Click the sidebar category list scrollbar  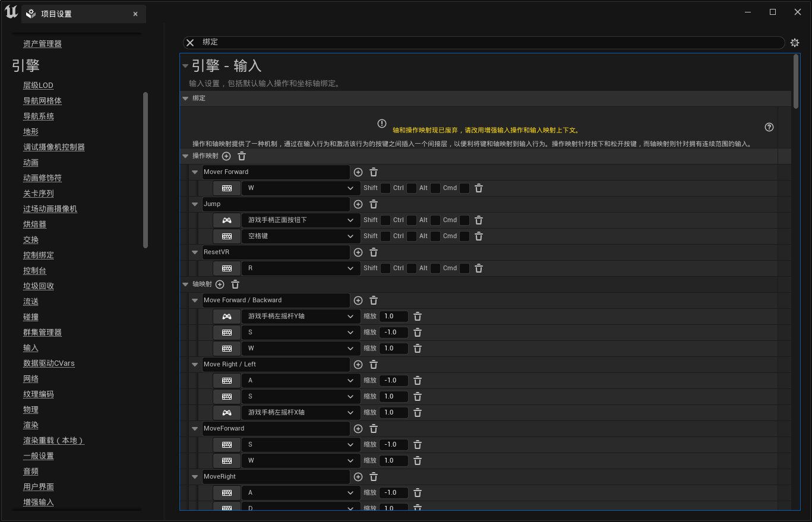(x=146, y=170)
